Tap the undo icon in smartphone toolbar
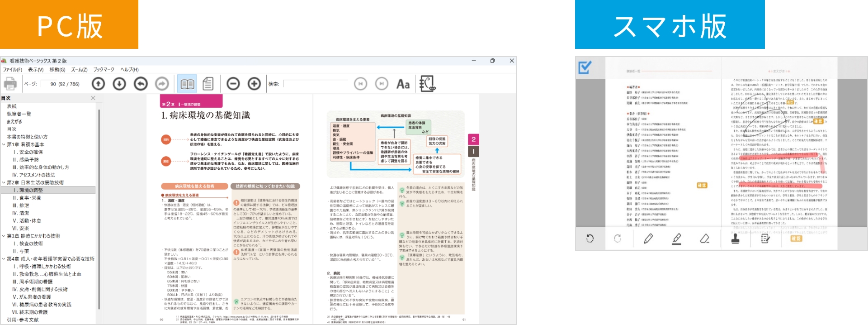This screenshot has height=325, width=868. (x=590, y=239)
